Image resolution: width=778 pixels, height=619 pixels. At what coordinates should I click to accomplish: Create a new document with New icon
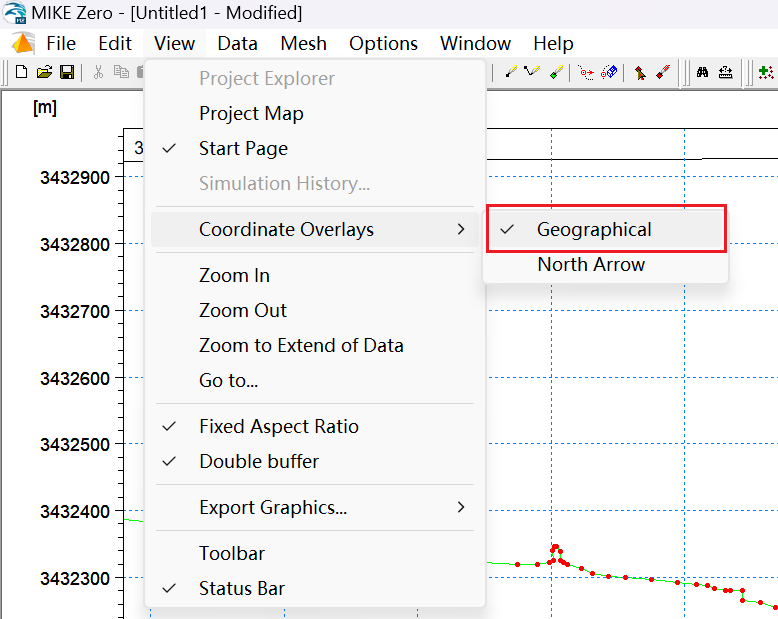pyautogui.click(x=21, y=72)
